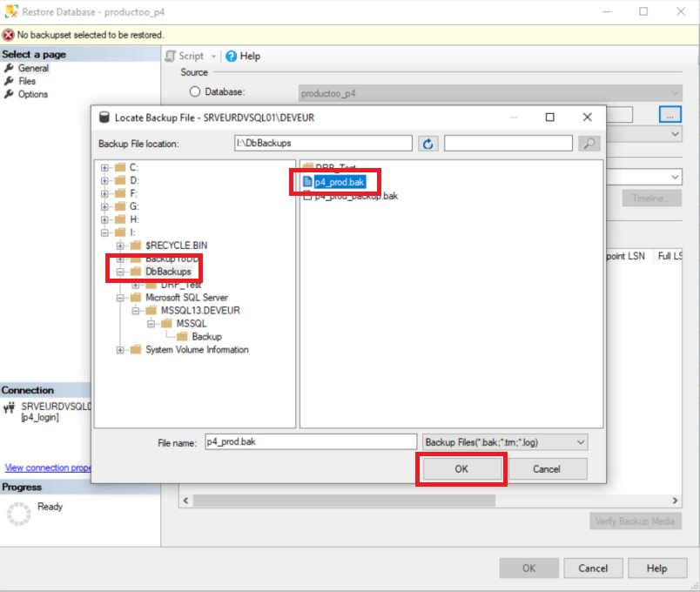The image size is (700, 592).
Task: Click the File name input field
Action: (310, 442)
